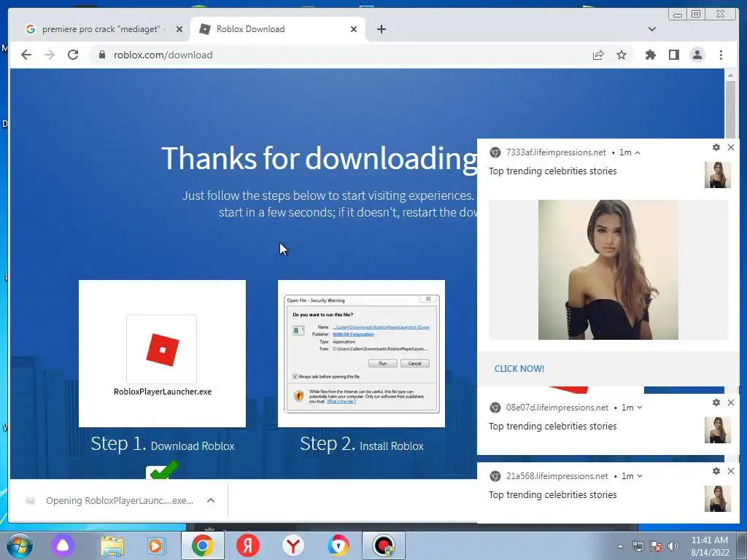Click the browser forward arrow
This screenshot has width=747, height=560.
tap(50, 55)
